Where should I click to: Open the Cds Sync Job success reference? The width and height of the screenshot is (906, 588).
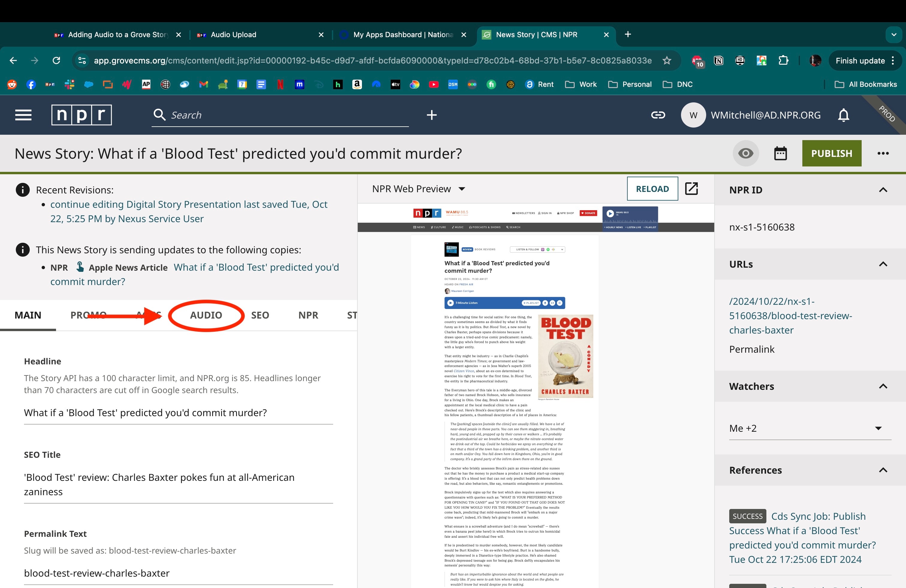802,537
